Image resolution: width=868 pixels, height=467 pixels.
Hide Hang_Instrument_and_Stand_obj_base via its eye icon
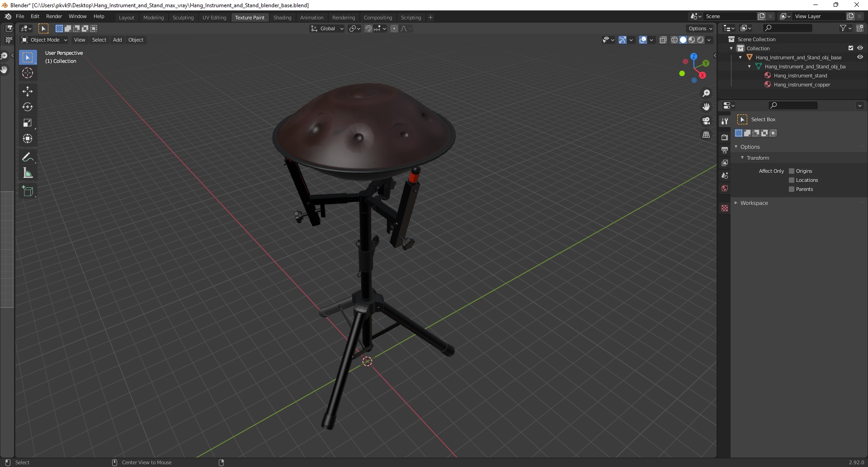click(x=860, y=57)
